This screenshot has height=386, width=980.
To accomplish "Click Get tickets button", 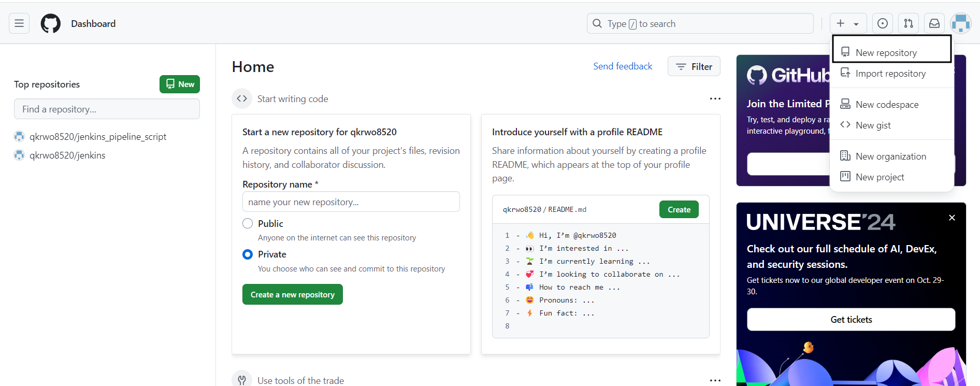I will coord(851,320).
